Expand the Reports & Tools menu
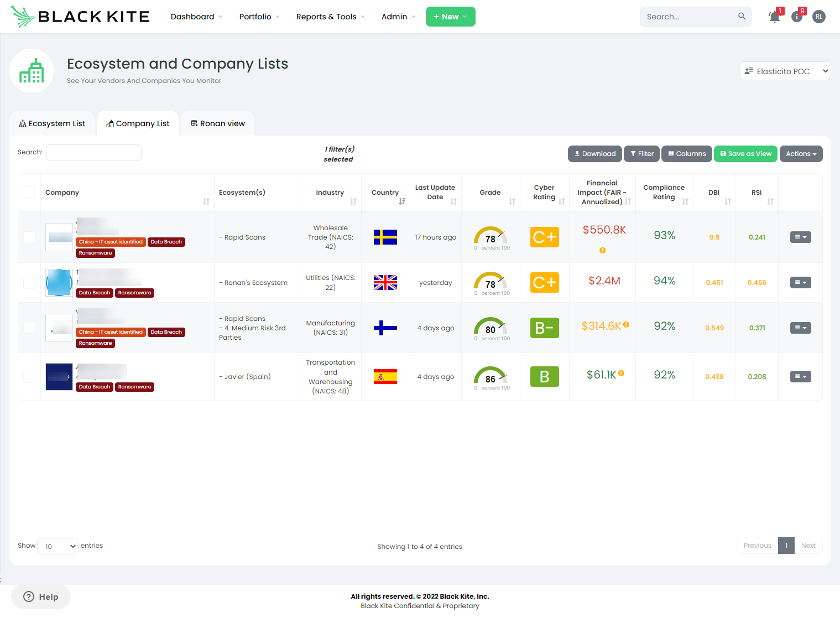The height and width of the screenshot is (617, 840). coord(331,17)
